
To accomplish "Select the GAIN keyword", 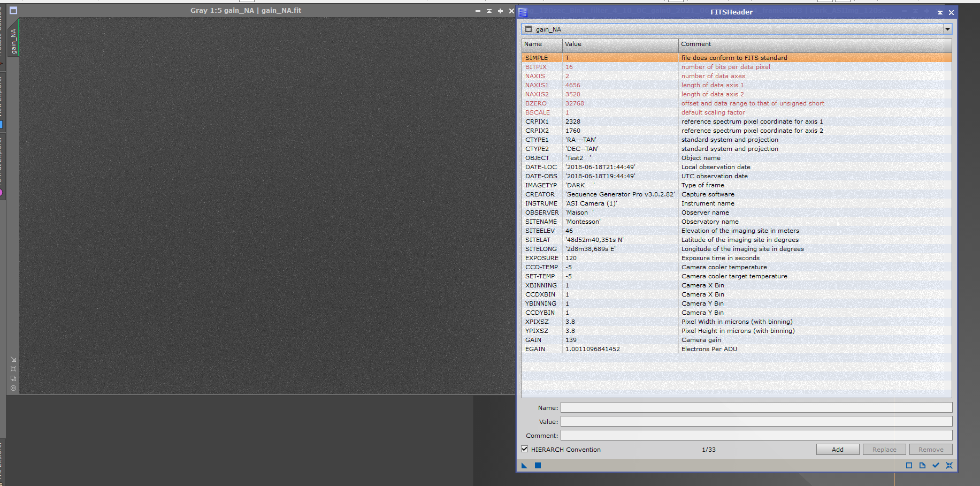I will pos(533,340).
